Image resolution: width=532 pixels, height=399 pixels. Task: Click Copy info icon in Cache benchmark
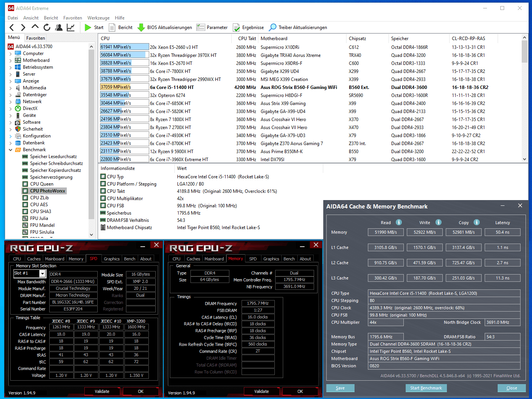click(477, 222)
